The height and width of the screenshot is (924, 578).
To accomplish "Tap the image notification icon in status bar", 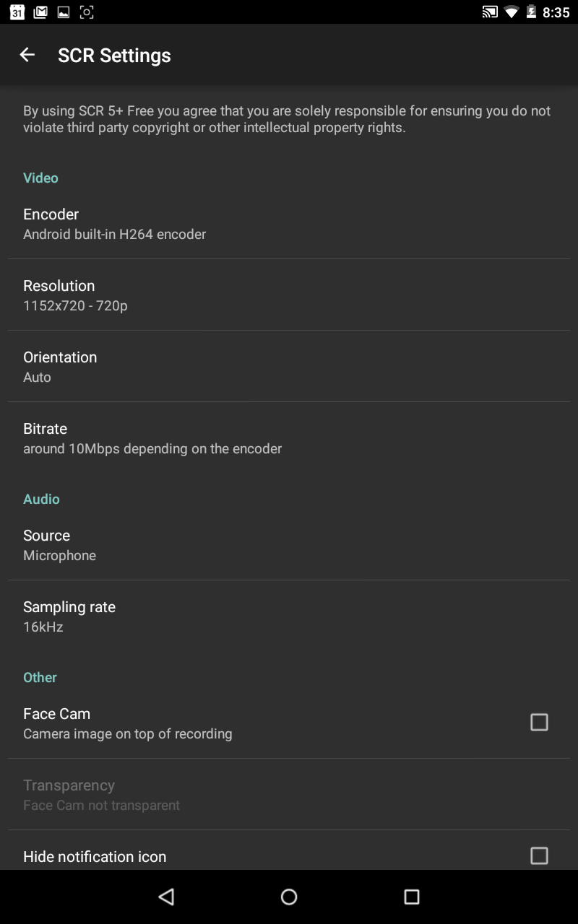I will pyautogui.click(x=64, y=12).
